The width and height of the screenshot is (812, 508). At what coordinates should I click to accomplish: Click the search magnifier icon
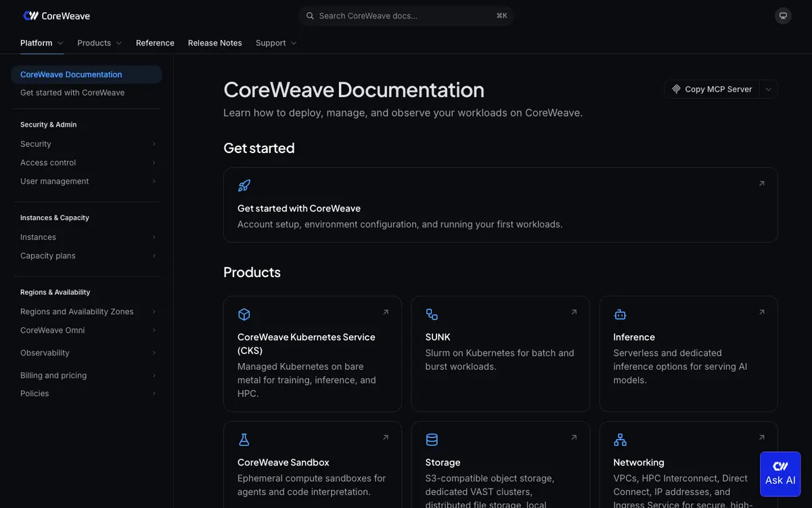coord(310,16)
